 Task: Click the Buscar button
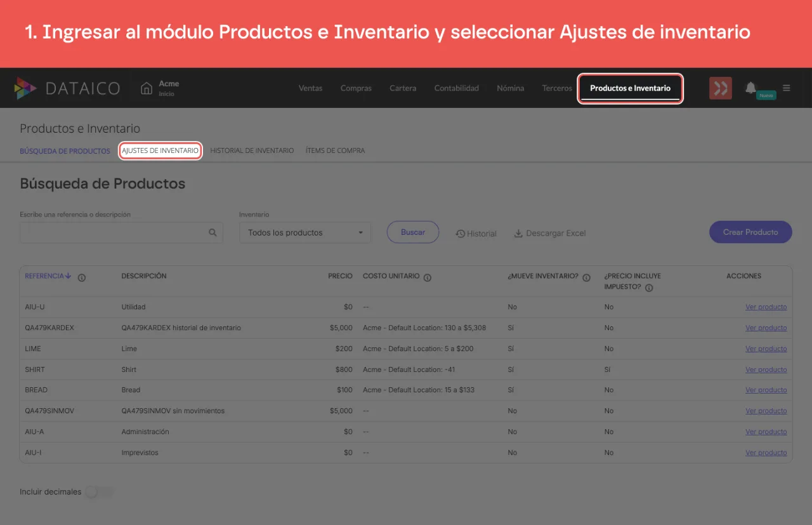(413, 232)
